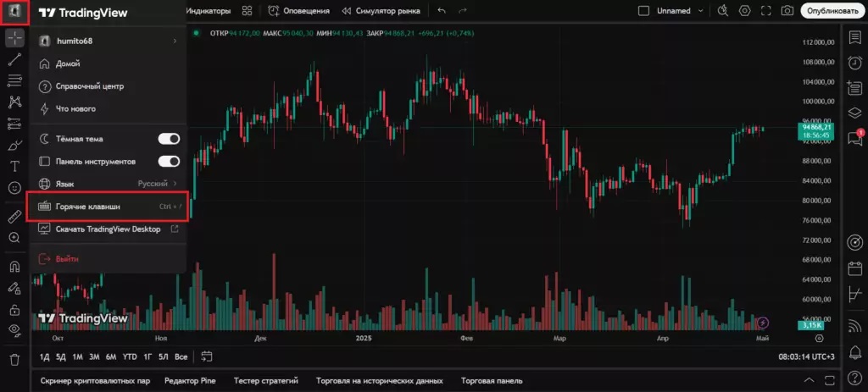Open the calendar in right sidebar
The width and height of the screenshot is (868, 392).
click(855, 268)
